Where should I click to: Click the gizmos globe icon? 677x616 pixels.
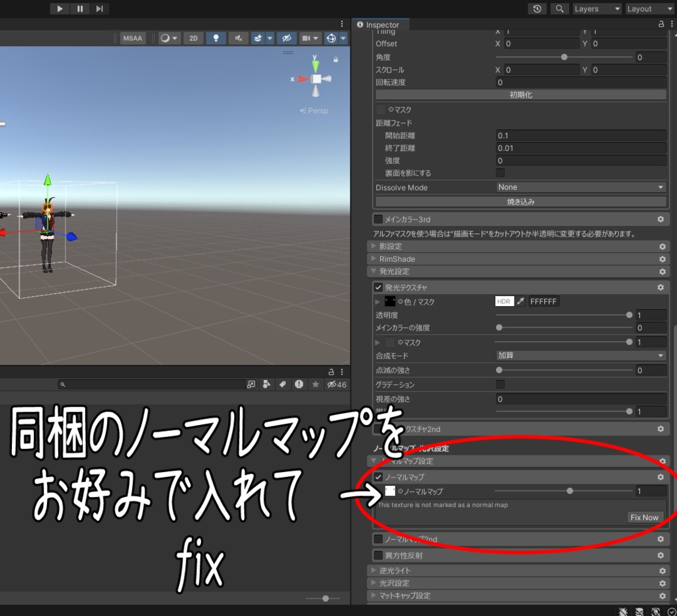(333, 38)
